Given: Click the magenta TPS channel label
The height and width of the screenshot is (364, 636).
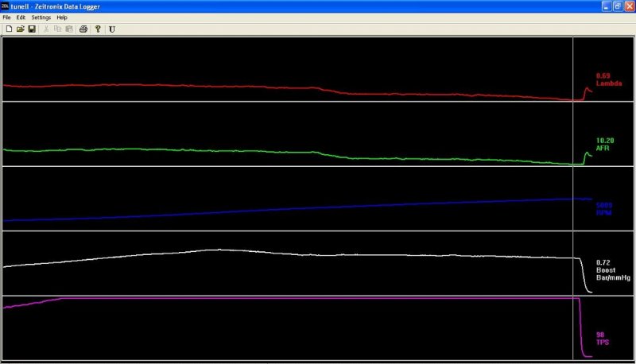Looking at the screenshot, I should 602,339.
